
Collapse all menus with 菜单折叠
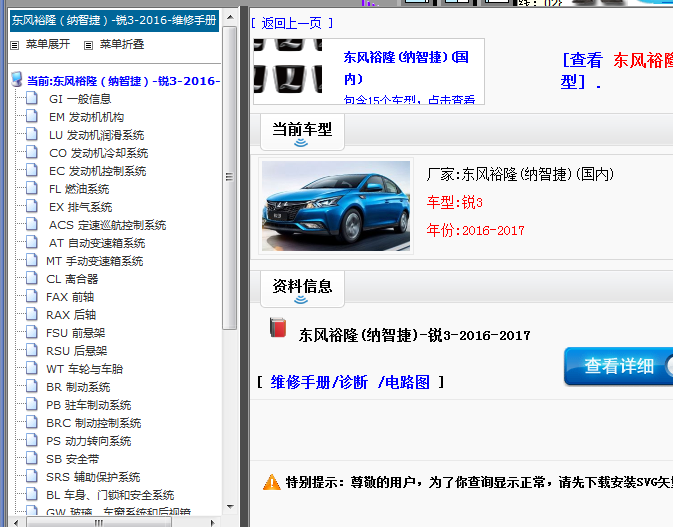[x=121, y=44]
